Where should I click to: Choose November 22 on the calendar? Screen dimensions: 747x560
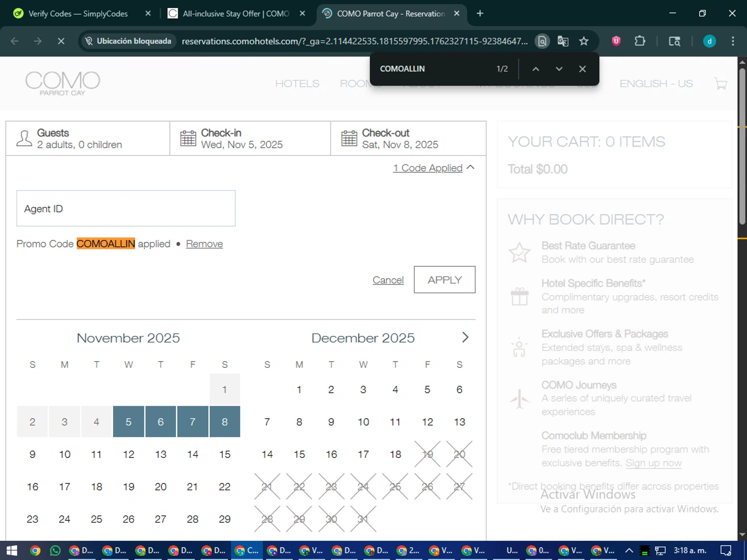(x=225, y=486)
